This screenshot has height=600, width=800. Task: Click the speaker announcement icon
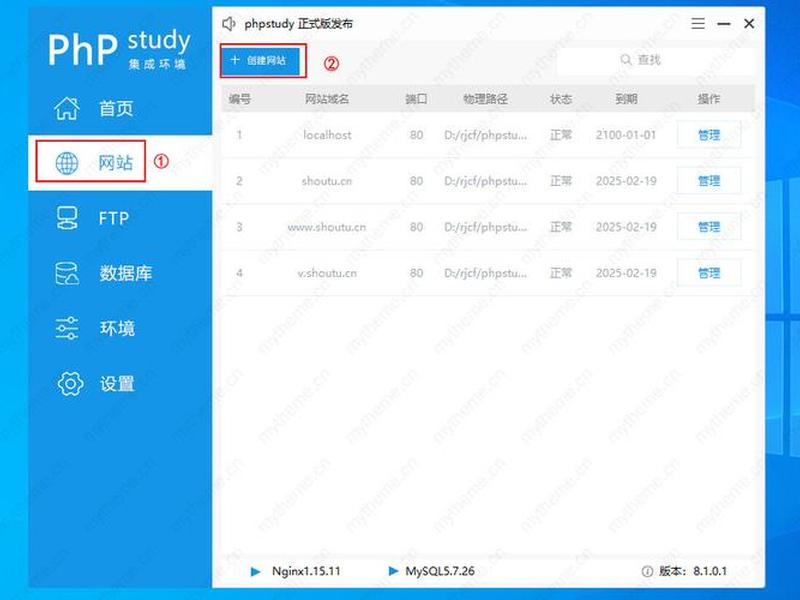[229, 23]
